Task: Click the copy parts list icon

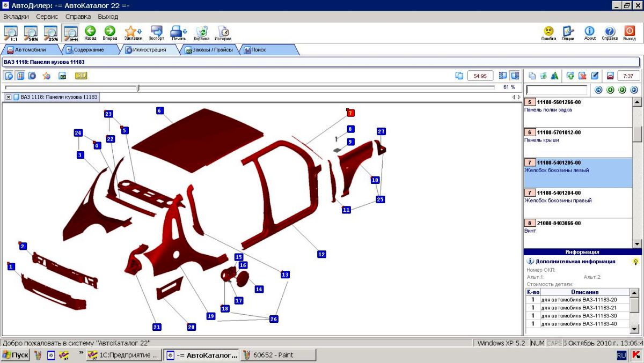Action: tap(532, 76)
